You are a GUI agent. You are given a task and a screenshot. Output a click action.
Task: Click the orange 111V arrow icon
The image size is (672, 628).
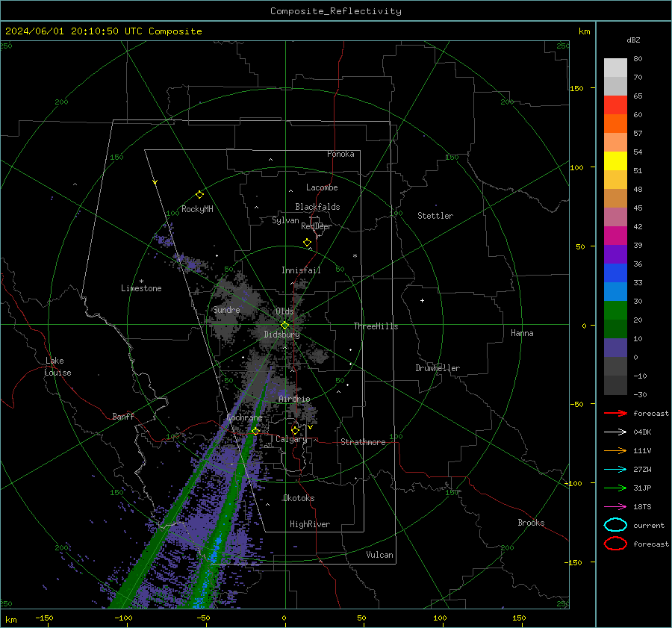615,450
